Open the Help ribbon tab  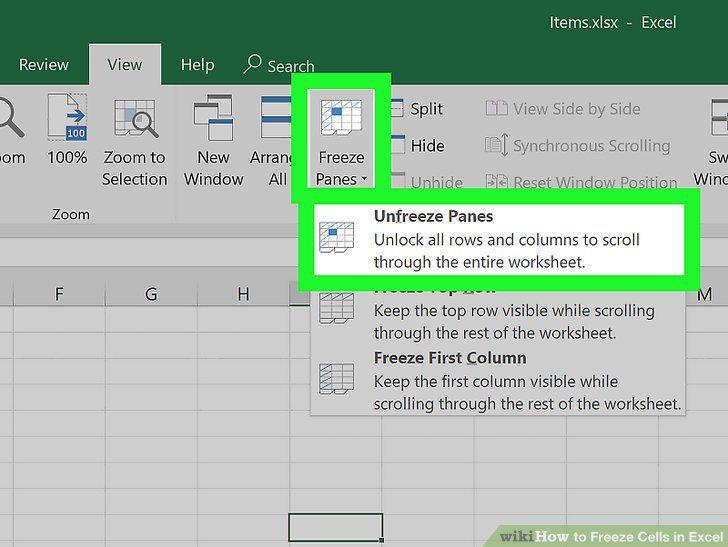(197, 64)
